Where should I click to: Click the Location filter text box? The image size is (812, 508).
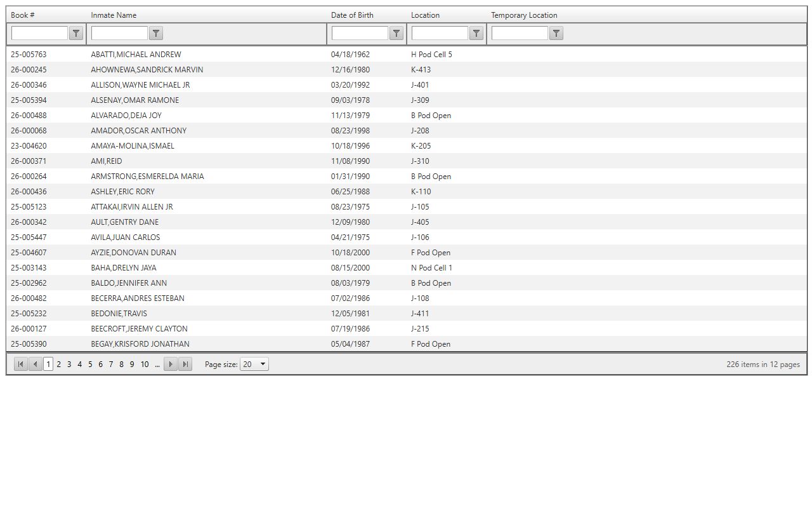tap(440, 34)
